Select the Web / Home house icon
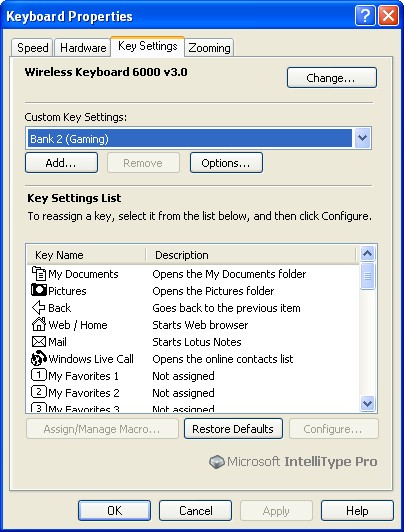The height and width of the screenshot is (532, 404). tap(39, 324)
